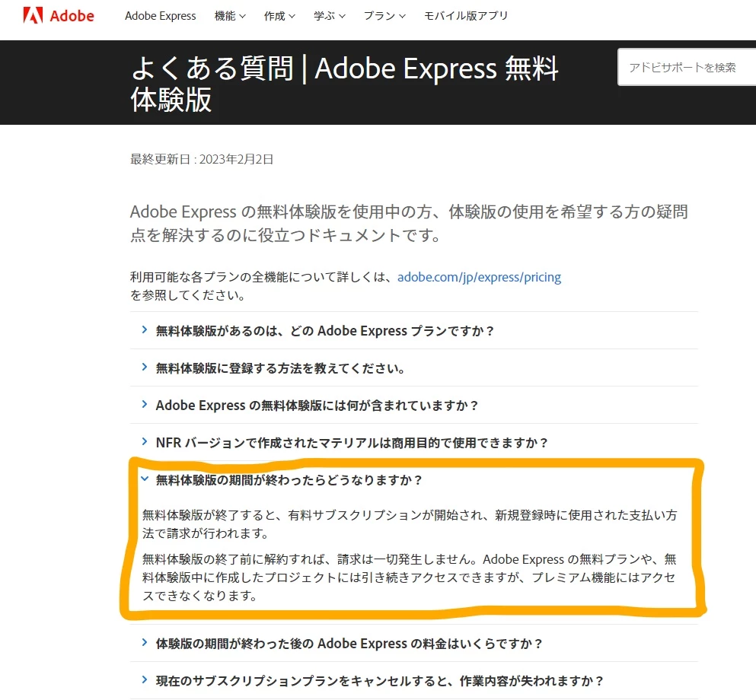Open the 機能 dropdown menu
This screenshot has height=700, width=756.
(230, 16)
